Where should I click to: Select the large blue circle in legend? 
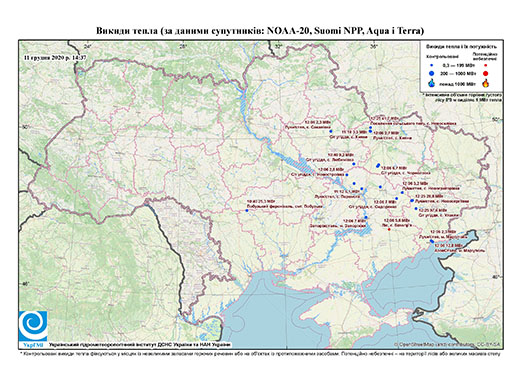click(432, 73)
